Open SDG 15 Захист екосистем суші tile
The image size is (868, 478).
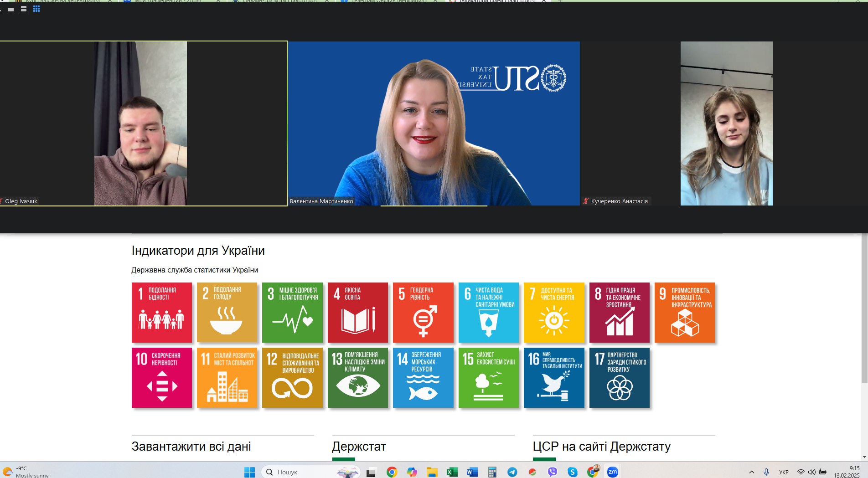488,378
